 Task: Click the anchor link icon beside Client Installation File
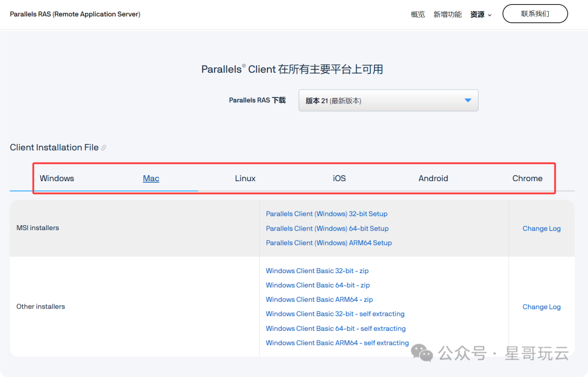(103, 148)
